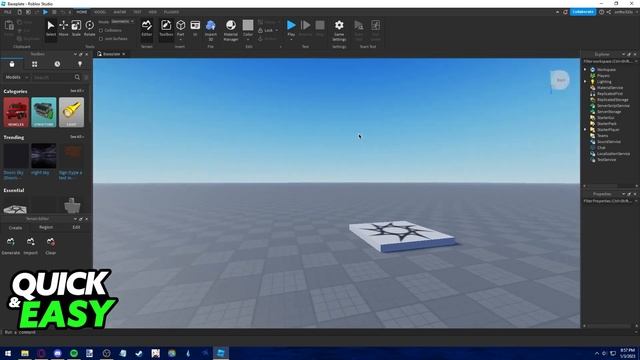640x360 pixels.
Task: Expand the Workspace node in the Explorer
Action: (585, 70)
